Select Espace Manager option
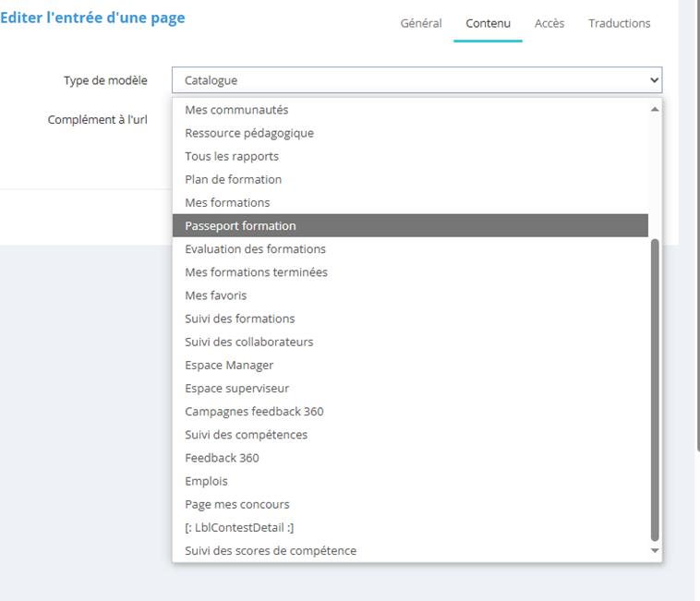700x601 pixels. point(229,365)
